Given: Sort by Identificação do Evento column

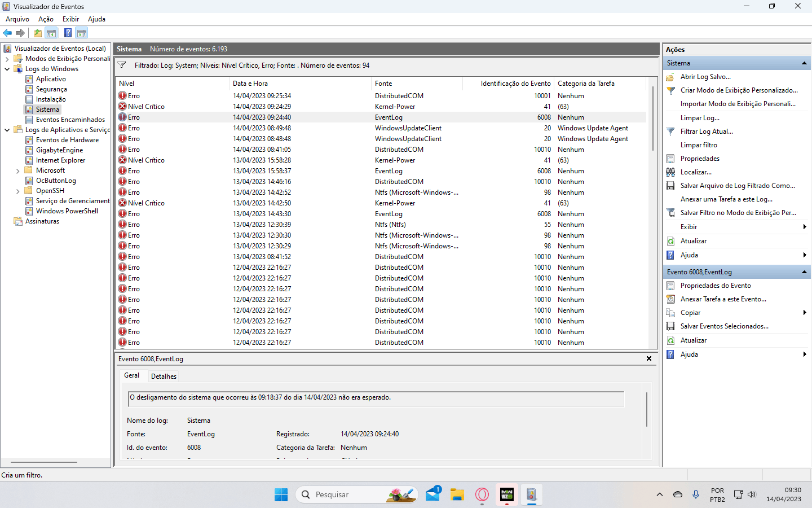Looking at the screenshot, I should [508, 84].
